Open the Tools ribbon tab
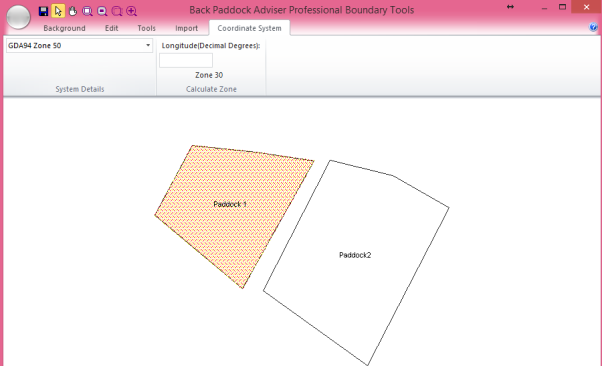 point(146,28)
